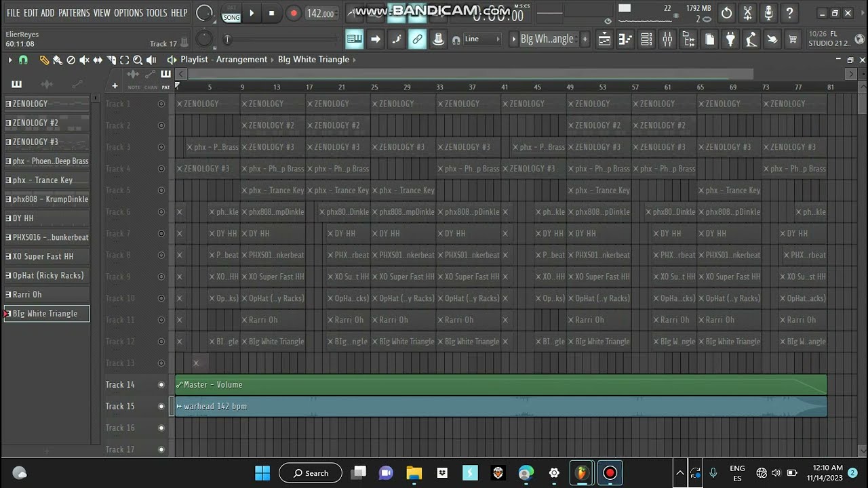Screen dimensions: 868x488
Task: Click the keyboard-to-piano icon in toolbar
Action: click(x=354, y=39)
